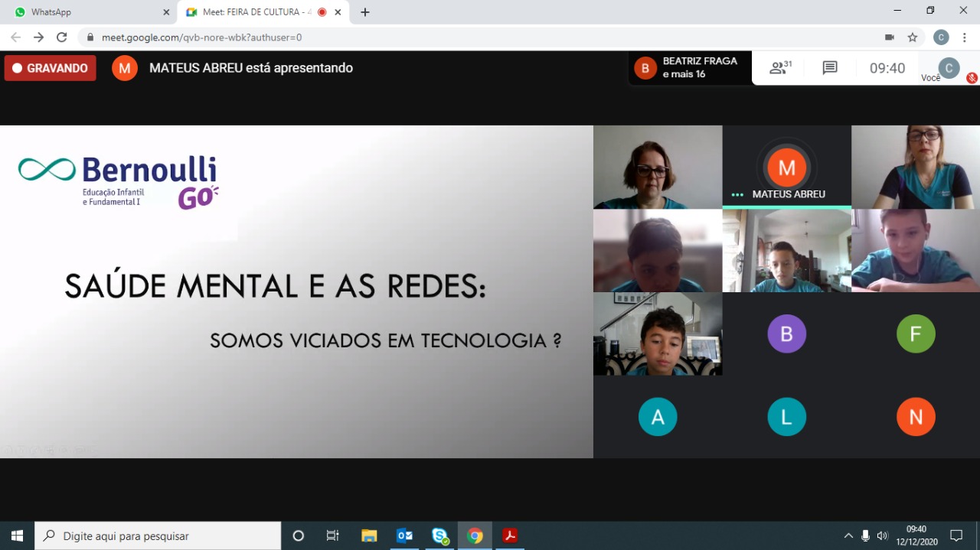Open a new Chrome tab
Viewport: 980px width, 550px height.
click(365, 12)
